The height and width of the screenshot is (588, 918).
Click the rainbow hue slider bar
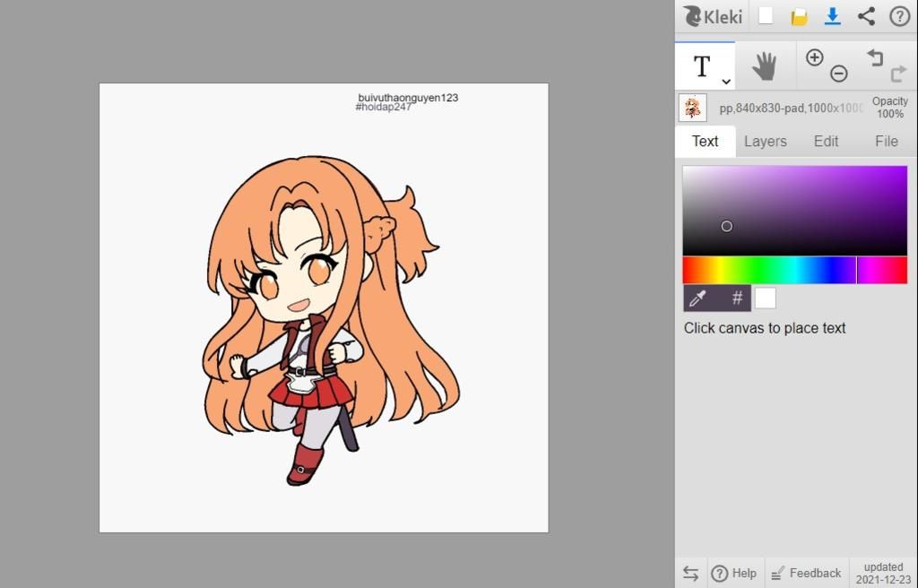tap(794, 270)
